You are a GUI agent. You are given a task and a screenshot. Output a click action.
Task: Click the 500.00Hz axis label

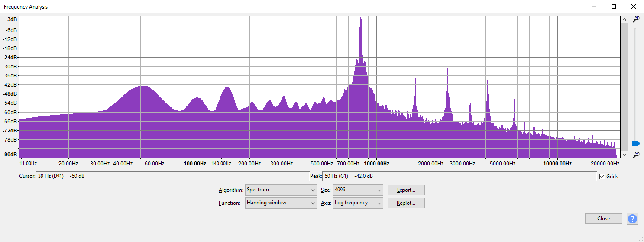(322, 164)
